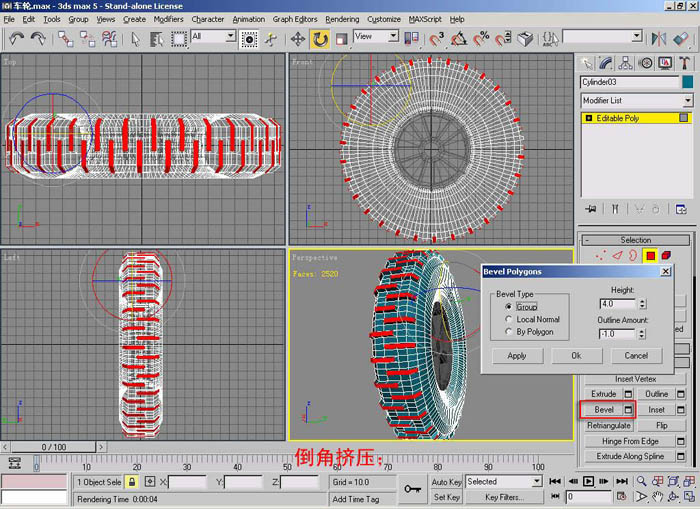Choose the Select Object arrow tool

(x=135, y=39)
